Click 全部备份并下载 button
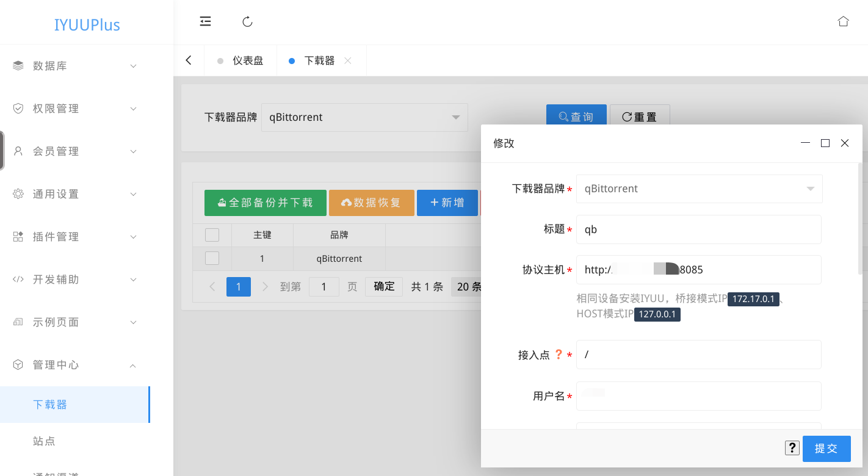868x476 pixels. (266, 203)
